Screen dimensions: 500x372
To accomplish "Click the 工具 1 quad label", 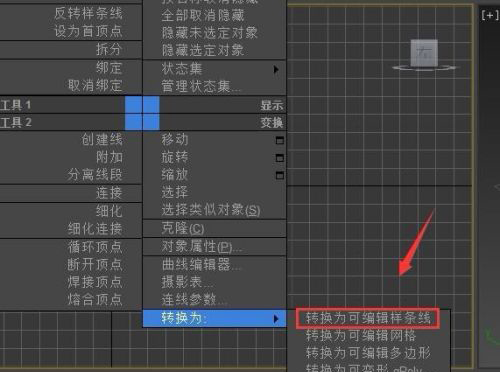I will 16,105.
